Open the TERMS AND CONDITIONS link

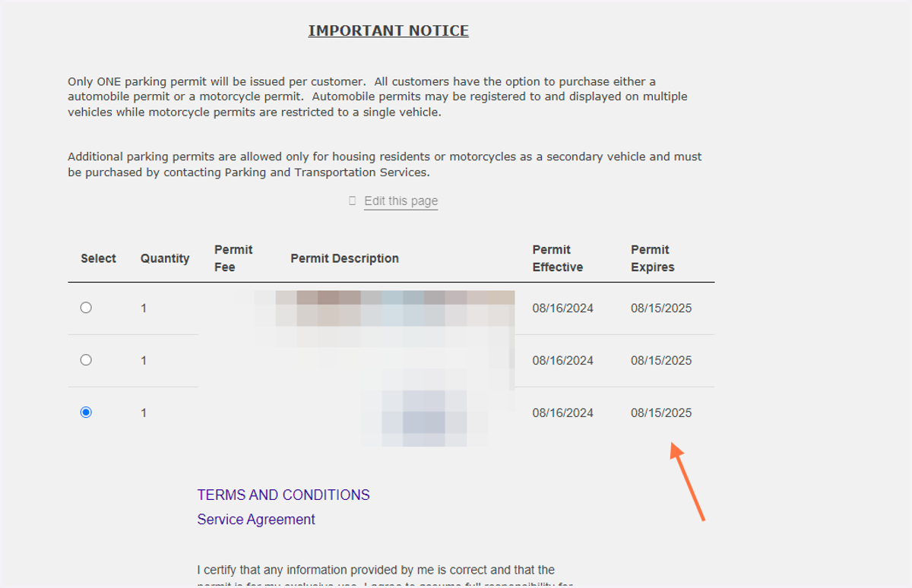point(283,495)
